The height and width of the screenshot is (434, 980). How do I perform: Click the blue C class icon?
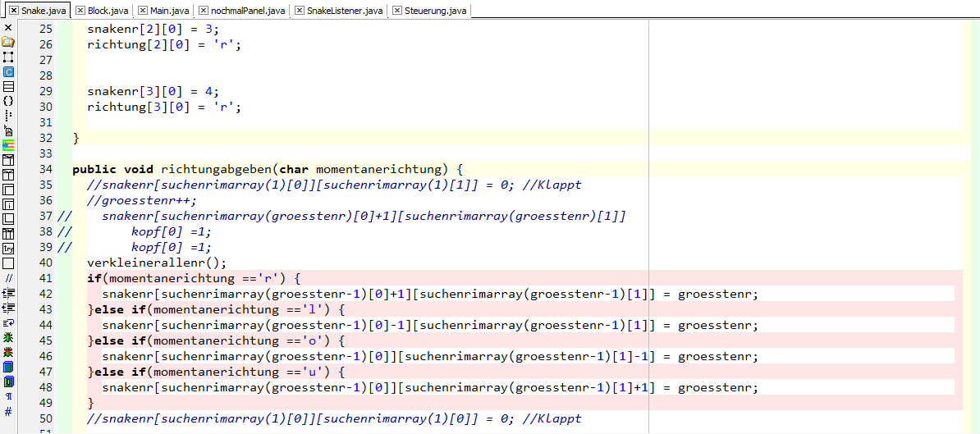tap(8, 72)
